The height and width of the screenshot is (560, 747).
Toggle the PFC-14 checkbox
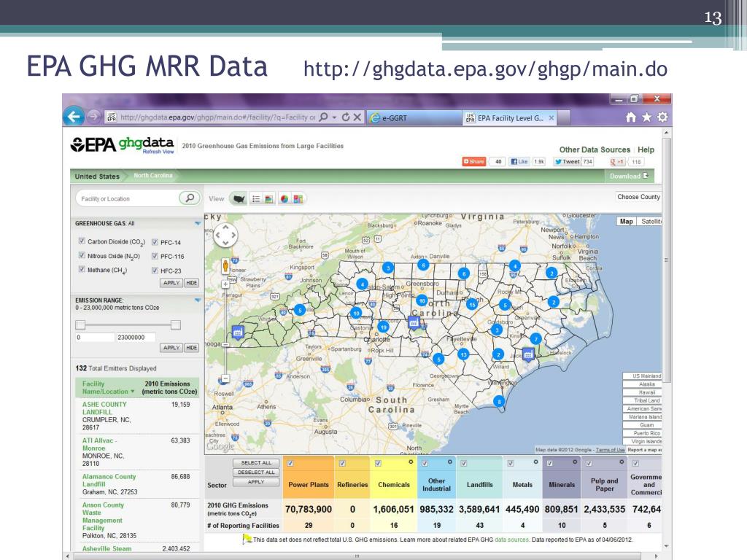click(155, 242)
